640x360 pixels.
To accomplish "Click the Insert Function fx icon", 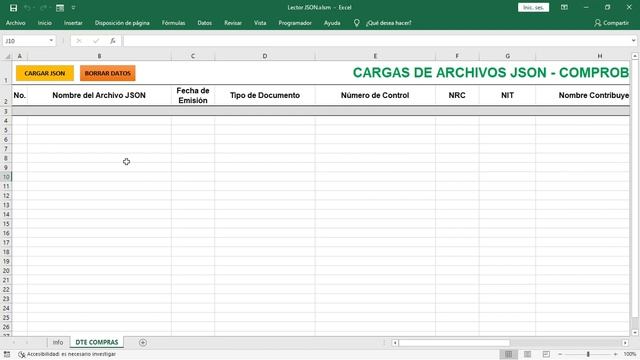I will pyautogui.click(x=113, y=41).
